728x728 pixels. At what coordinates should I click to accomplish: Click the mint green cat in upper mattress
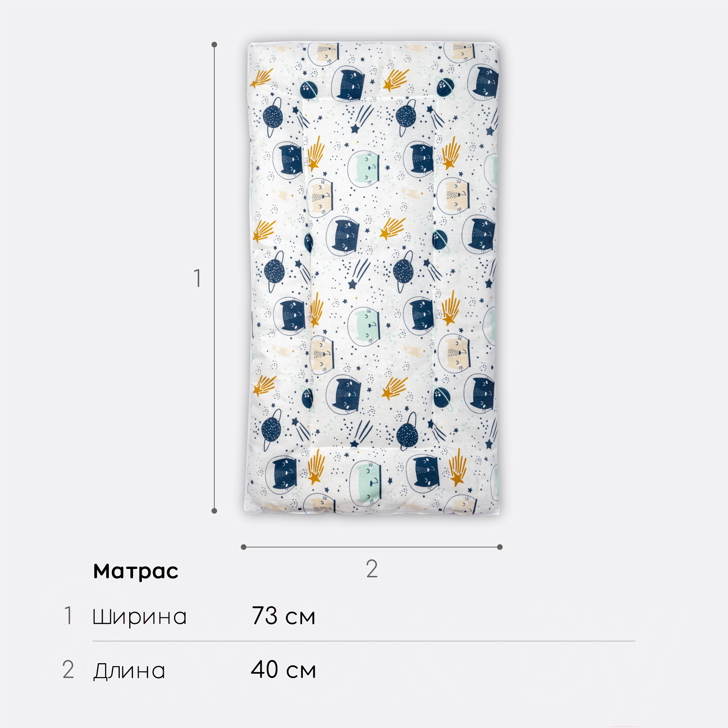pos(363,167)
